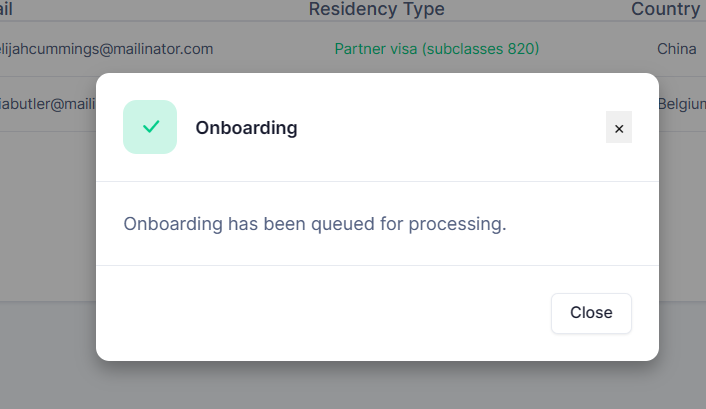The image size is (706, 409).
Task: Click the partially visible Email column header
Action: (6, 9)
